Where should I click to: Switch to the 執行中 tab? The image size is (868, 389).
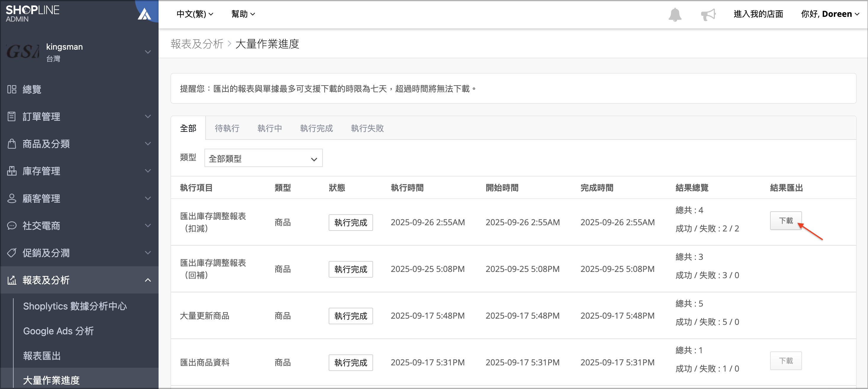[x=270, y=128]
